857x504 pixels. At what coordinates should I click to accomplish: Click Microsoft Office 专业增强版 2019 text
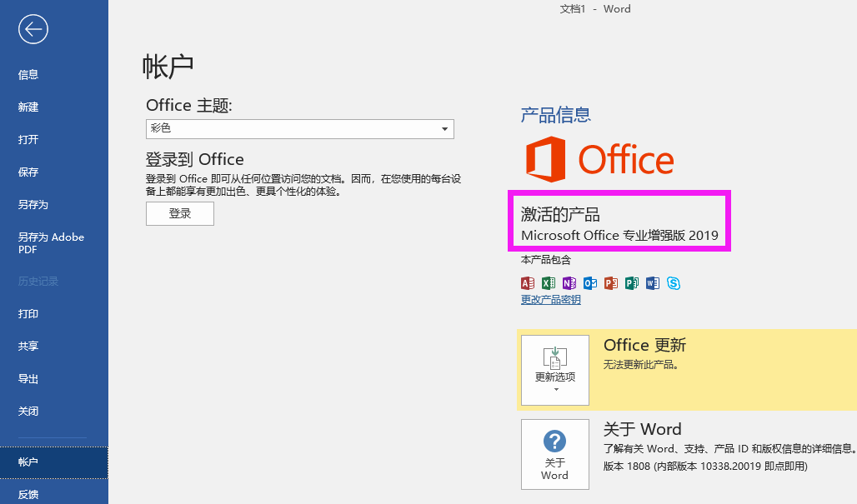(x=619, y=236)
